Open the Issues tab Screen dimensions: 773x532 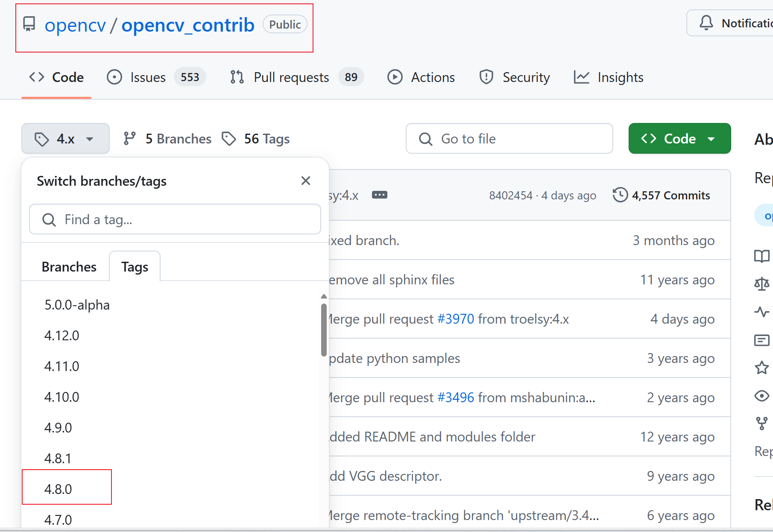click(x=156, y=77)
